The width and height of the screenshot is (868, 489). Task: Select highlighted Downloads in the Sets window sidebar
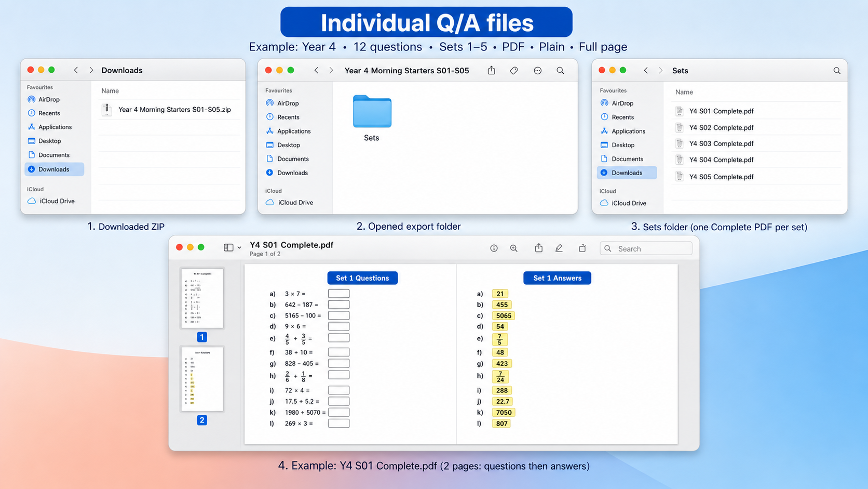(627, 173)
